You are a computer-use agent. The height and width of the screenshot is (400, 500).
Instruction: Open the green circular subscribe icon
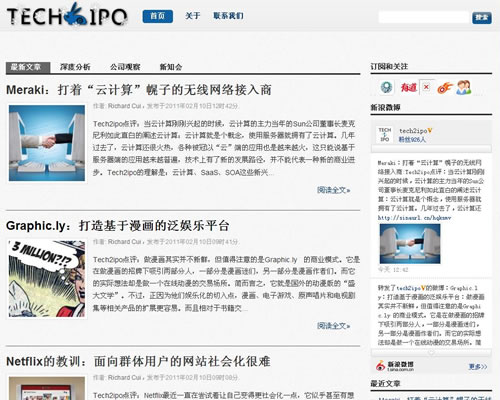pos(387,87)
